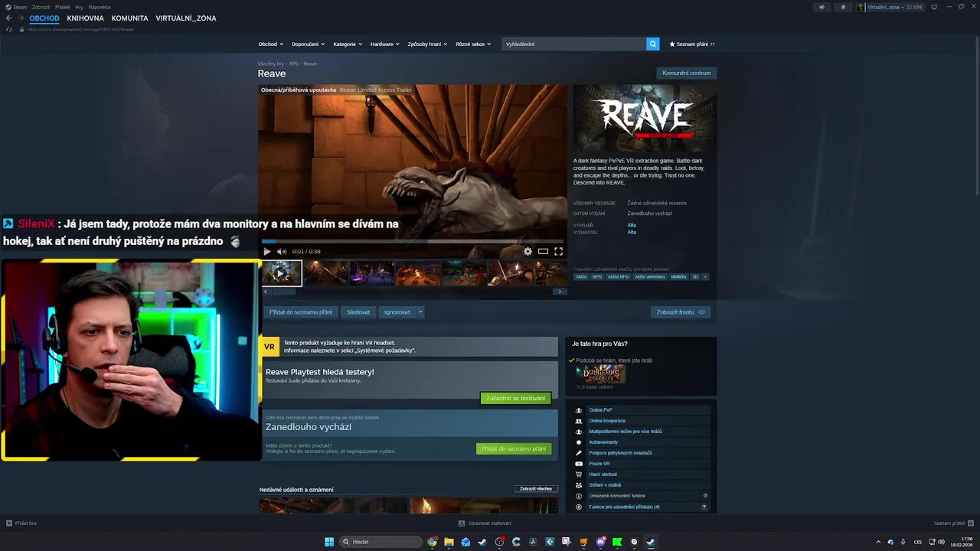This screenshot has width=980, height=551.
Task: Open the announcements megaphone icon
Action: (x=822, y=7)
